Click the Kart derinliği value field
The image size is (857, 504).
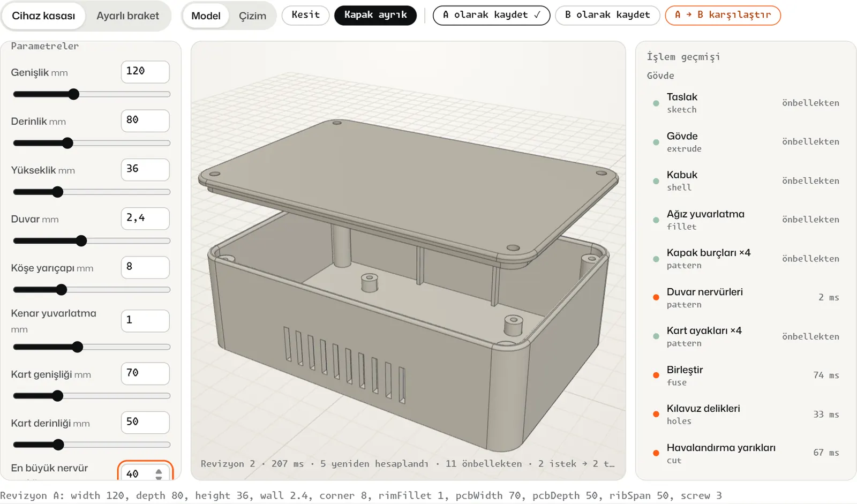145,422
